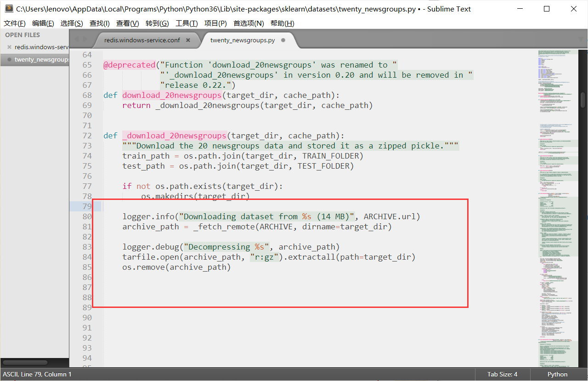Click the Sublime Text logo in the title bar
This screenshot has width=588, height=381.
[9, 9]
